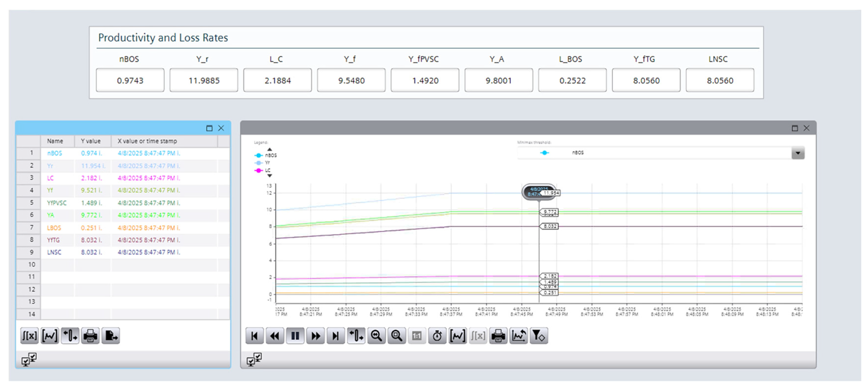
Task: Open the nBOS min/max threshold dropdown
Action: pyautogui.click(x=798, y=153)
